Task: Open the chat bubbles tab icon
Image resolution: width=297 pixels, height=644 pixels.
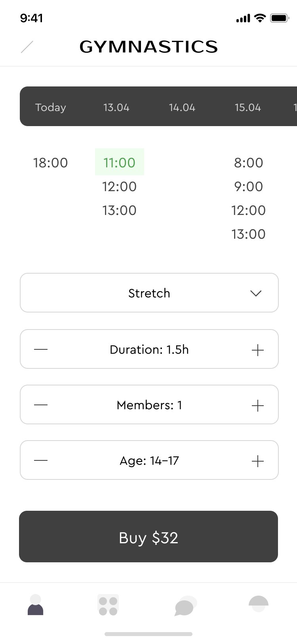Action: [185, 606]
